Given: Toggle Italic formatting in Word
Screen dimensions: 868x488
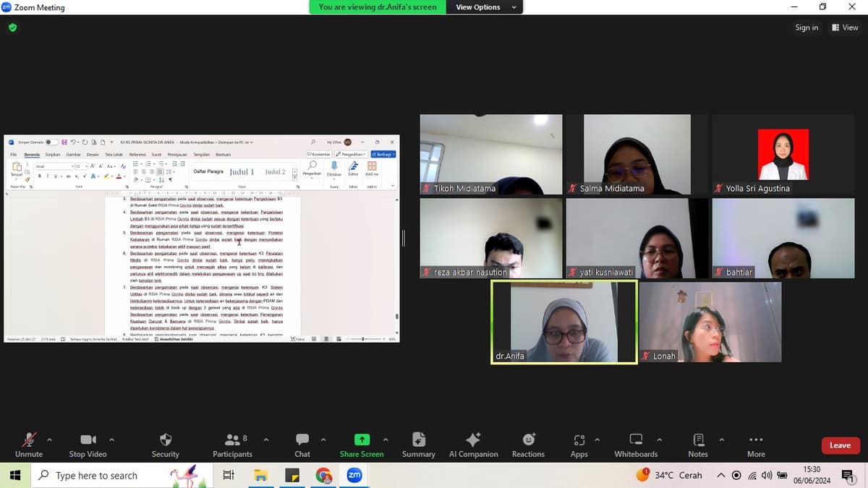Looking at the screenshot, I should pyautogui.click(x=48, y=176).
